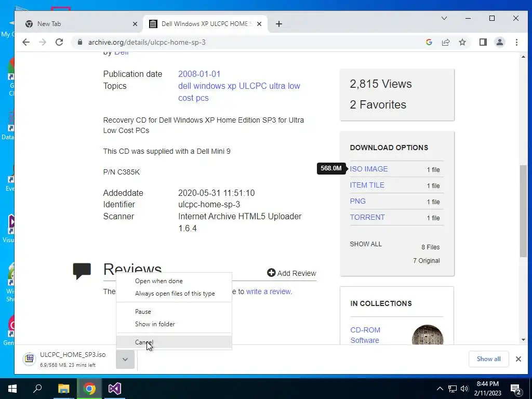532x399 pixels.
Task: Select Open when done
Action: point(174,281)
